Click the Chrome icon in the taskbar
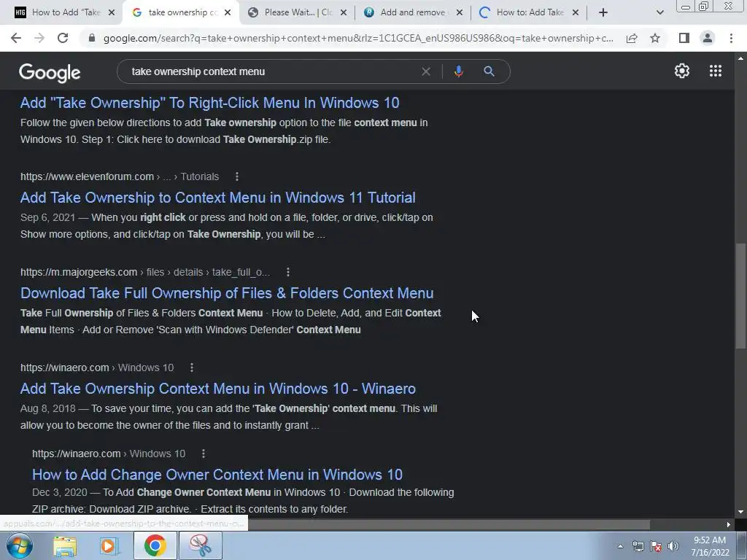Image resolution: width=747 pixels, height=560 pixels. [155, 546]
